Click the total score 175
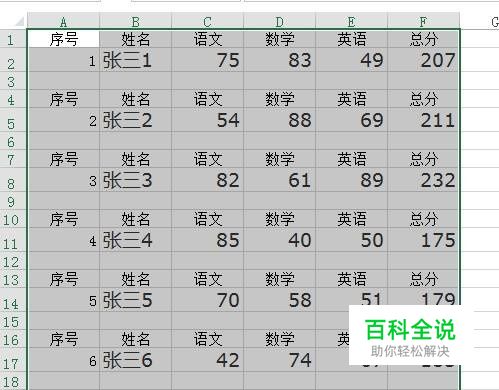Image resolution: width=499 pixels, height=390 pixels. pyautogui.click(x=423, y=240)
